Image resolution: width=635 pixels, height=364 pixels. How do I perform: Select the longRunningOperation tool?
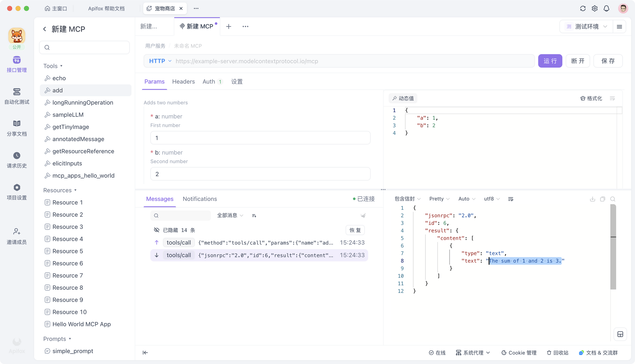[83, 103]
